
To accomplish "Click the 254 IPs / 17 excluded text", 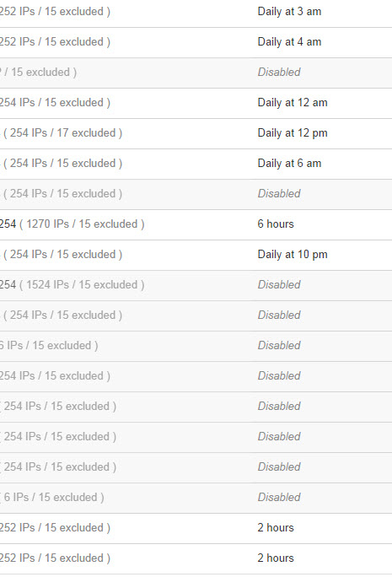I will click(x=62, y=132).
